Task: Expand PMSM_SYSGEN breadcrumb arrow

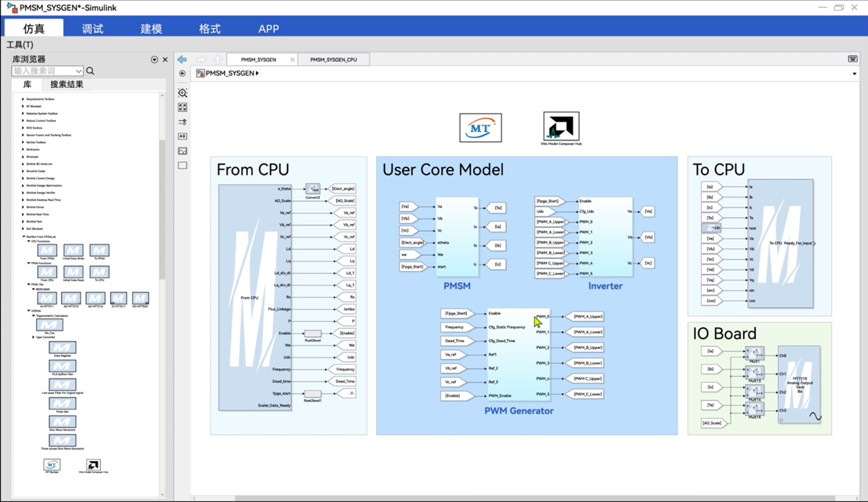Action: pos(257,73)
